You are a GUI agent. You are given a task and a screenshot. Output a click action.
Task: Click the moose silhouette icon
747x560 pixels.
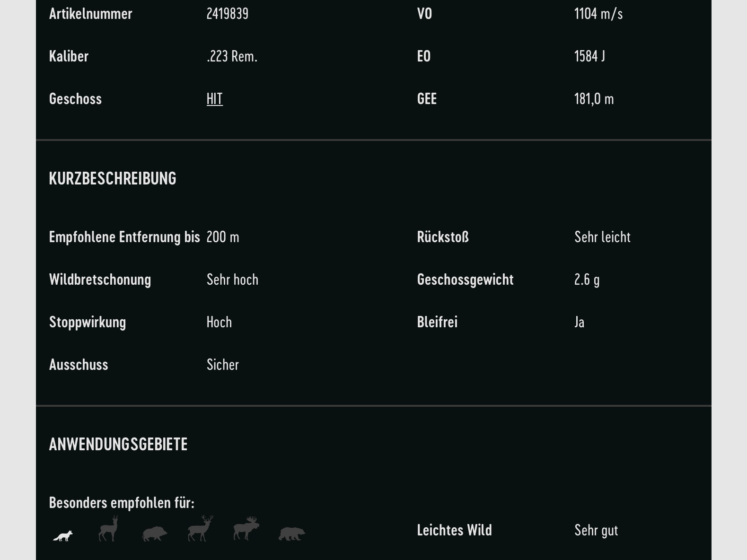[x=246, y=529]
